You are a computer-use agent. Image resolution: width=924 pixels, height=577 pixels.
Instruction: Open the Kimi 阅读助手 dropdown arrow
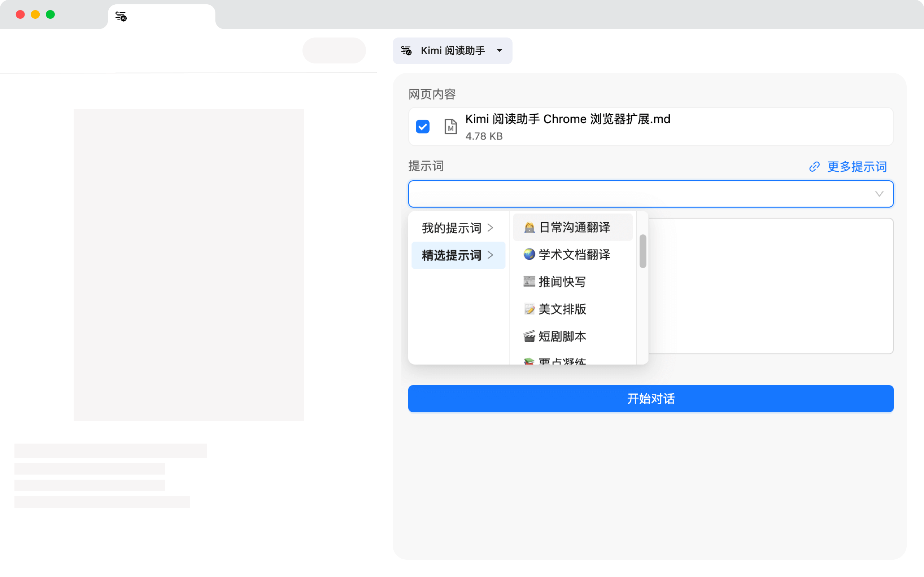500,51
